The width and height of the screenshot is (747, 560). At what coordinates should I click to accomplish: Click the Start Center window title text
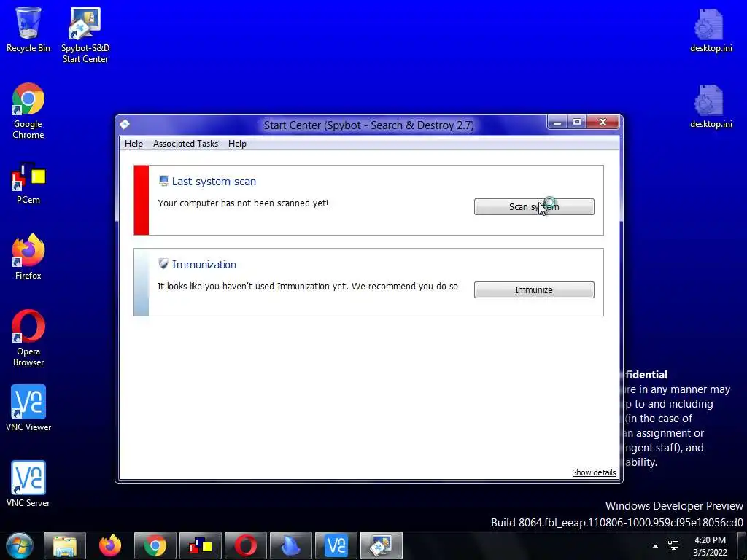368,125
